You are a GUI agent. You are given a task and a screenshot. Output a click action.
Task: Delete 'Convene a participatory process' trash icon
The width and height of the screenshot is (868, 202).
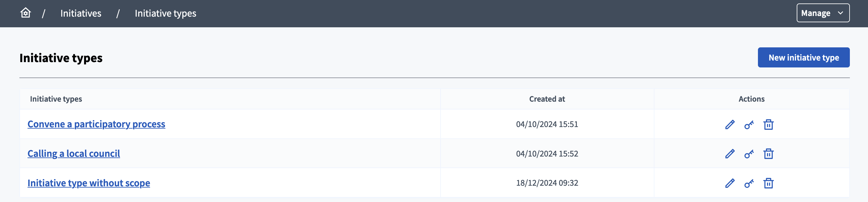pos(768,125)
